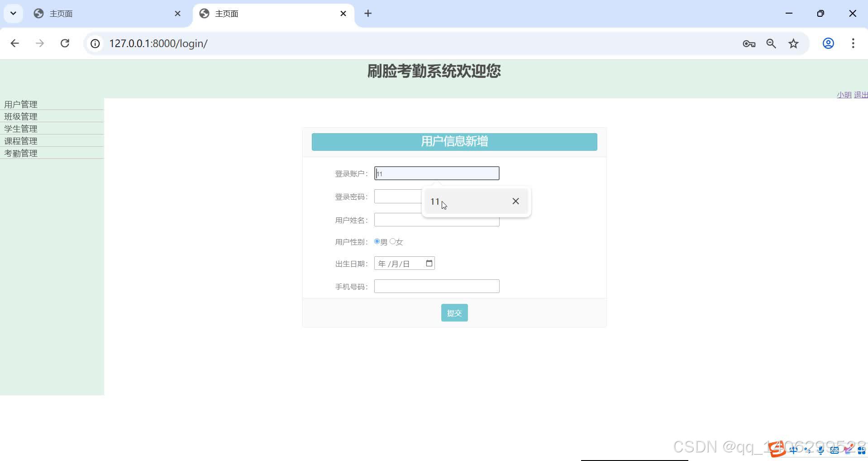Click the magnifier zoom icon in toolbar
Viewport: 868px width, 461px height.
771,43
